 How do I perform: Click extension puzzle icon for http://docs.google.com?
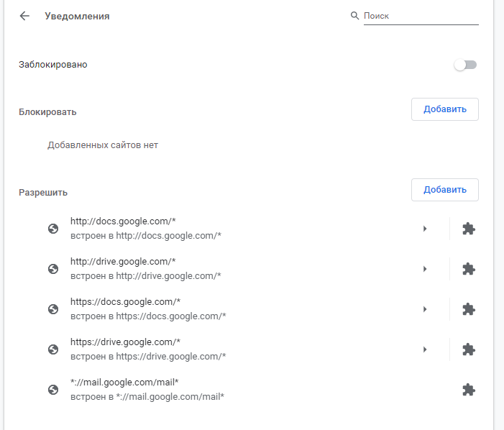pos(468,229)
